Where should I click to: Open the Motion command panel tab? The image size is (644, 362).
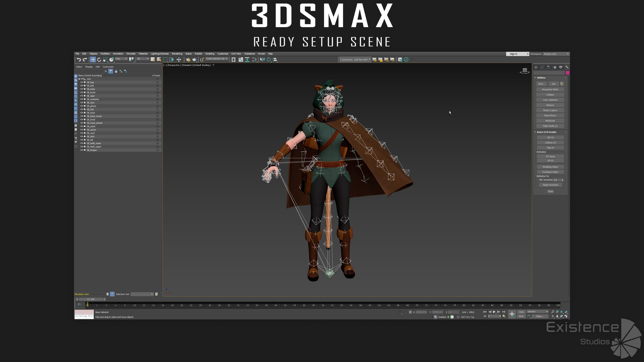(x=554, y=67)
